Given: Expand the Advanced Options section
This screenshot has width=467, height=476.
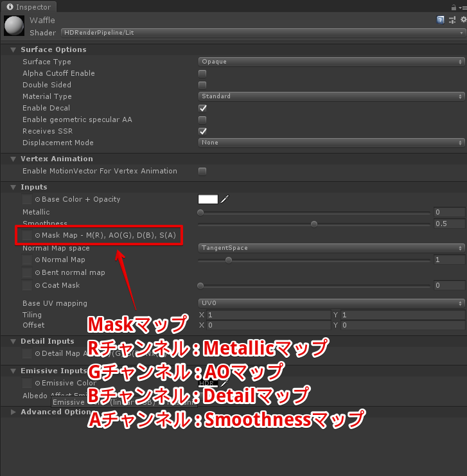Looking at the screenshot, I should tap(13, 412).
